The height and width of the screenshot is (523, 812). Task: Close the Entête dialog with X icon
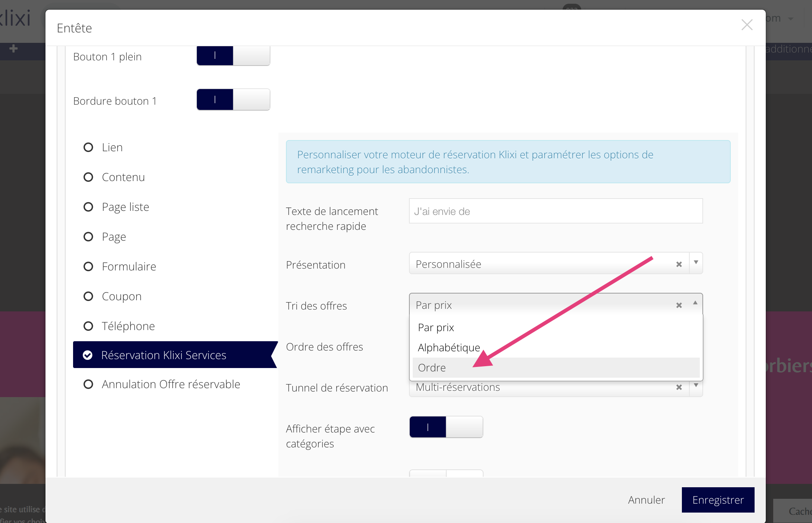[x=747, y=25]
